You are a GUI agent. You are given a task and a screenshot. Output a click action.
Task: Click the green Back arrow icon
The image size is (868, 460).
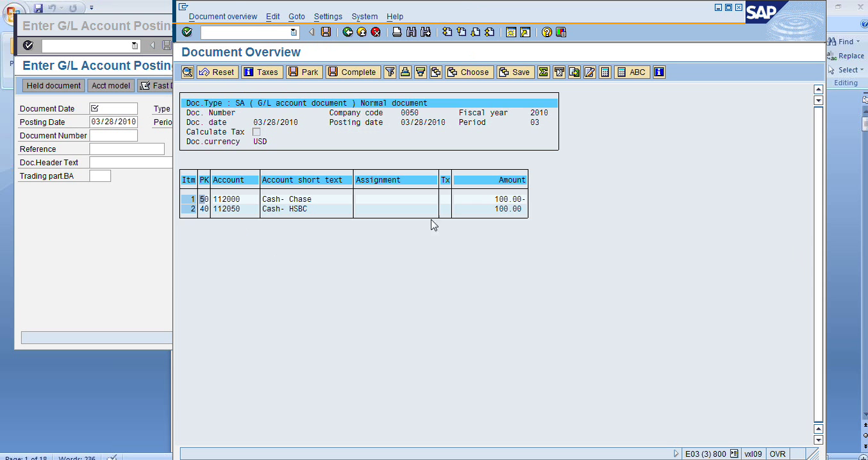click(347, 32)
